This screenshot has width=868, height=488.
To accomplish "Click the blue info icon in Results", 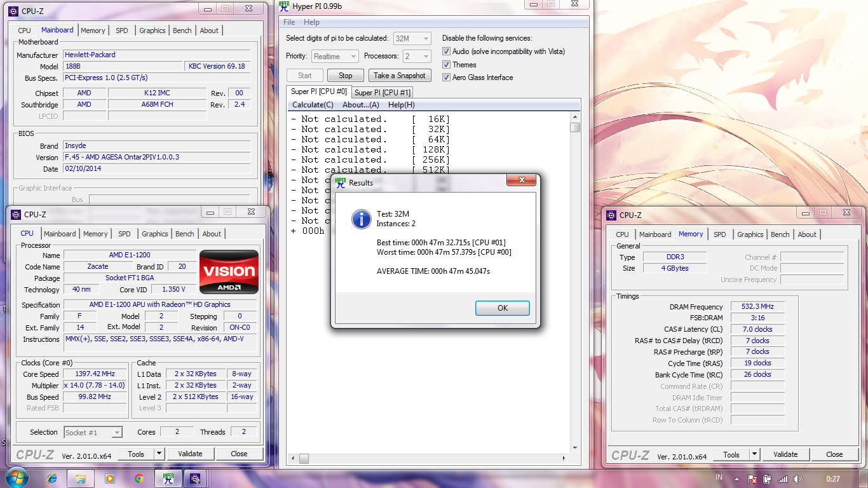I will 362,219.
